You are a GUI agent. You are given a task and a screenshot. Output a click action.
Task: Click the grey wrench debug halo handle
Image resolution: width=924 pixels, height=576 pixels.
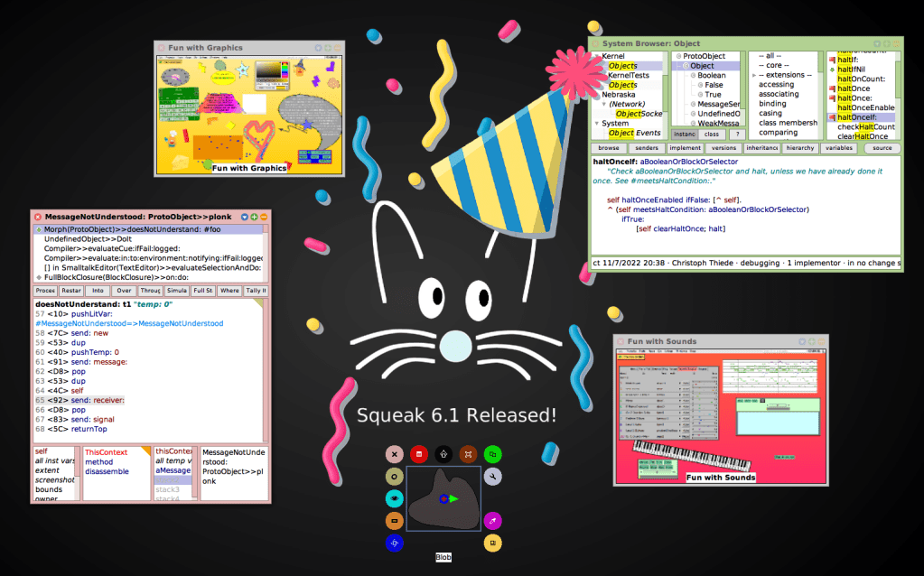click(x=492, y=477)
